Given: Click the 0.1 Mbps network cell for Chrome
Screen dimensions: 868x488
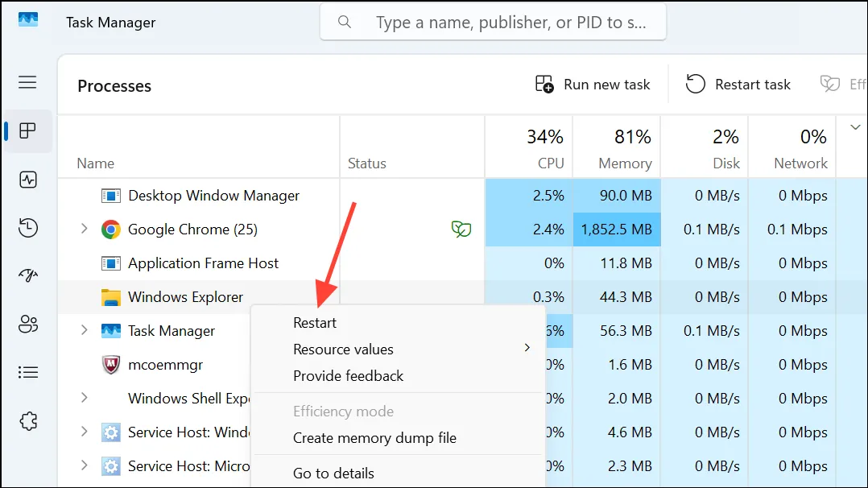Looking at the screenshot, I should coord(792,230).
